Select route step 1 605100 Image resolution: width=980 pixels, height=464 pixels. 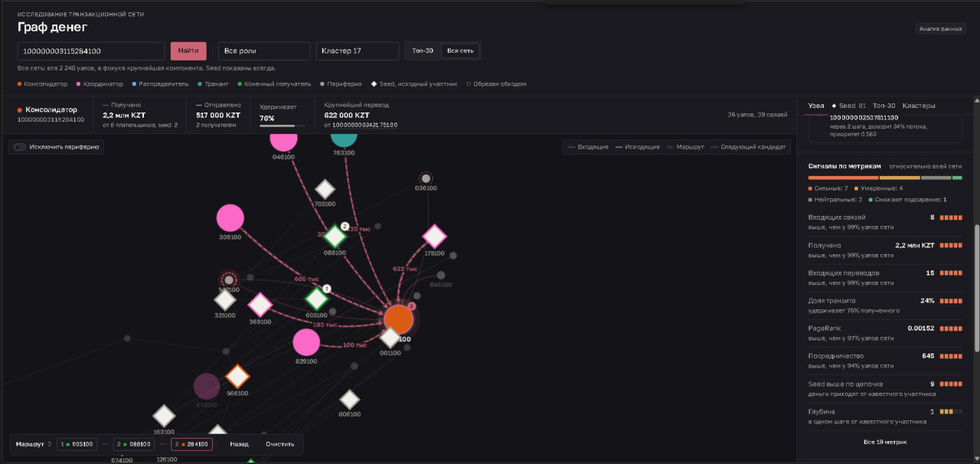[77, 444]
